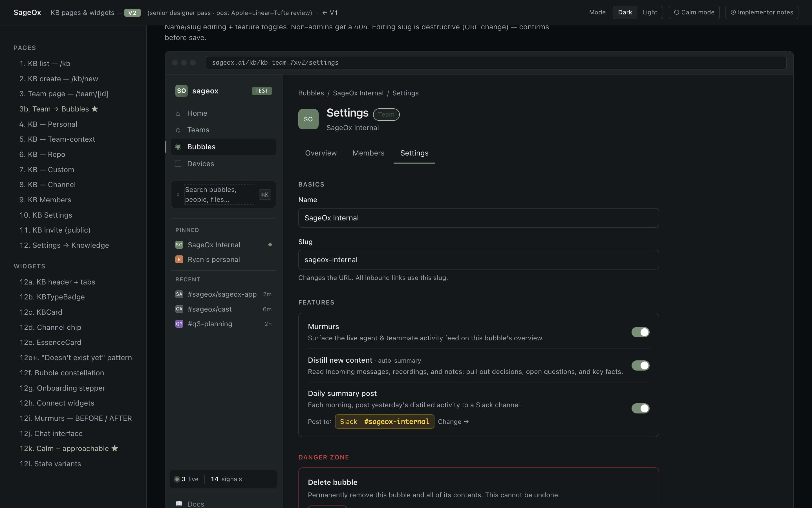Select the Settings tab
Screen dimensions: 812x508
[414, 153]
